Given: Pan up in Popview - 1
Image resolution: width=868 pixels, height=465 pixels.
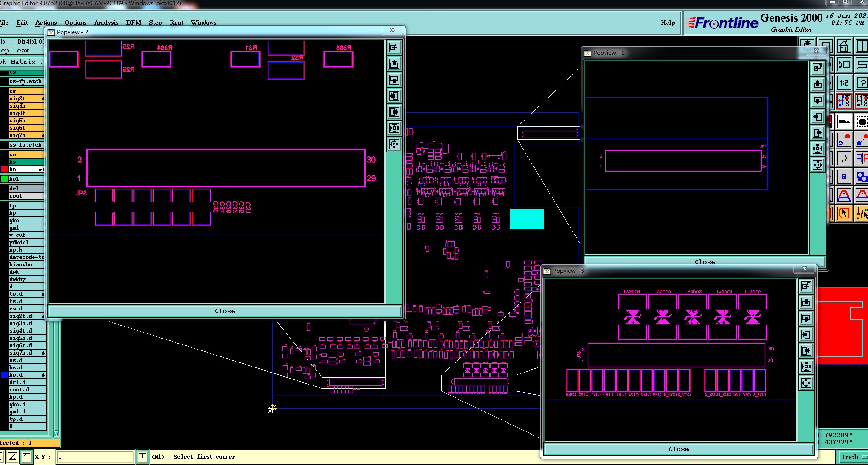Looking at the screenshot, I should (817, 84).
